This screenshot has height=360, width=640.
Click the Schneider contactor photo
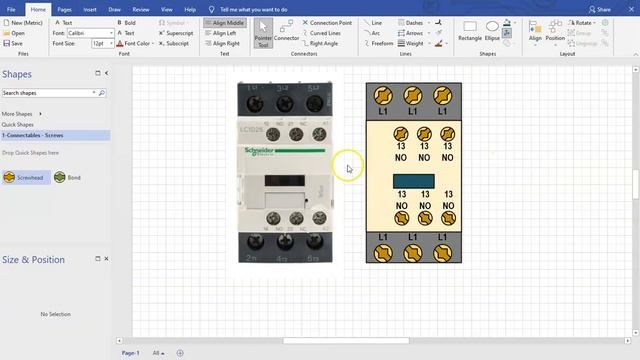(285, 172)
